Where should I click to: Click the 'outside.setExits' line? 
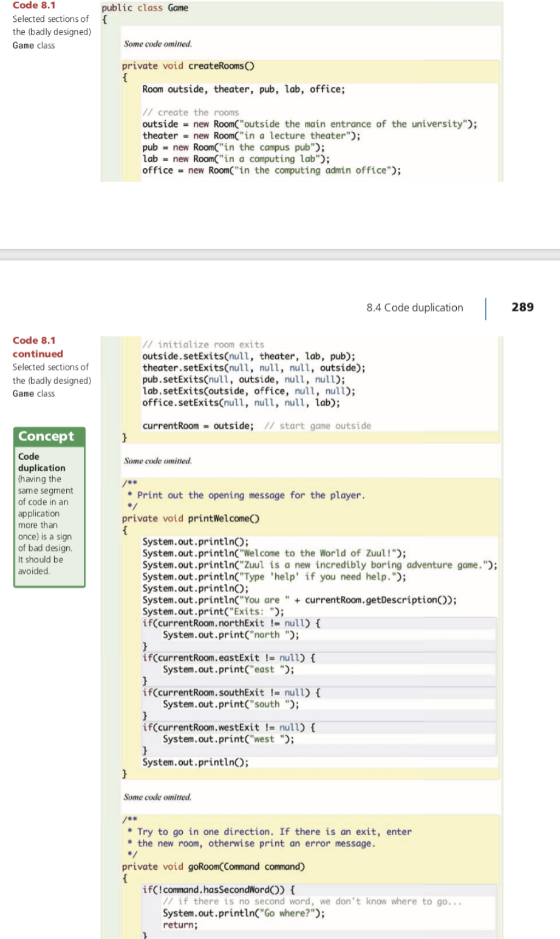249,356
